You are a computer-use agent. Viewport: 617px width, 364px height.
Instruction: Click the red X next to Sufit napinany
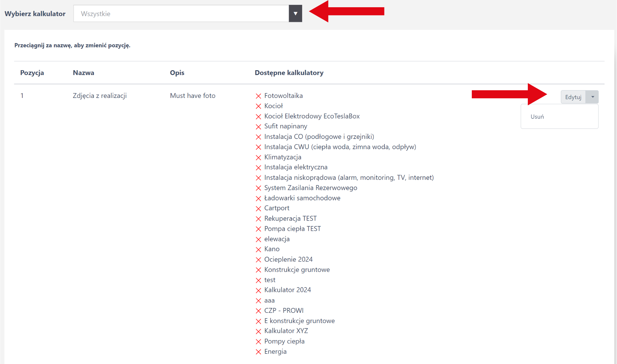[258, 127]
